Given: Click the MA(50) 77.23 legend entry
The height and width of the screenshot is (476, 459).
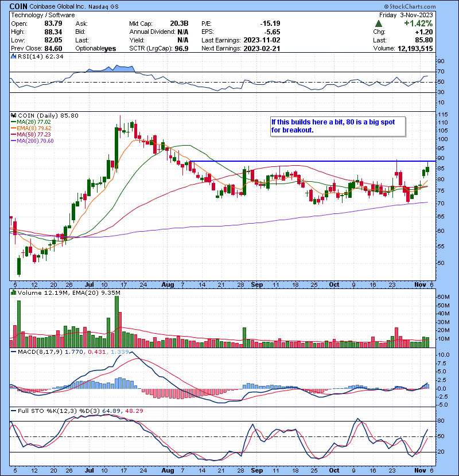Looking at the screenshot, I should coord(31,134).
